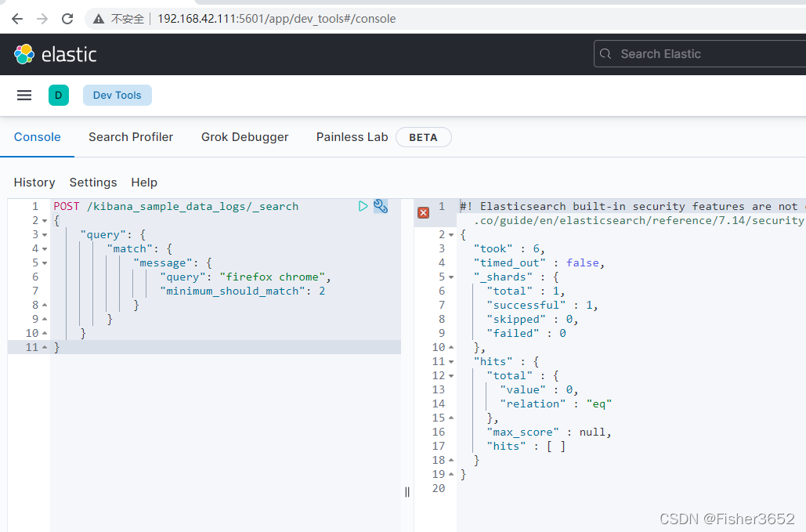Image resolution: width=806 pixels, height=532 pixels.
Task: Click the Elastic logo
Action: point(55,54)
